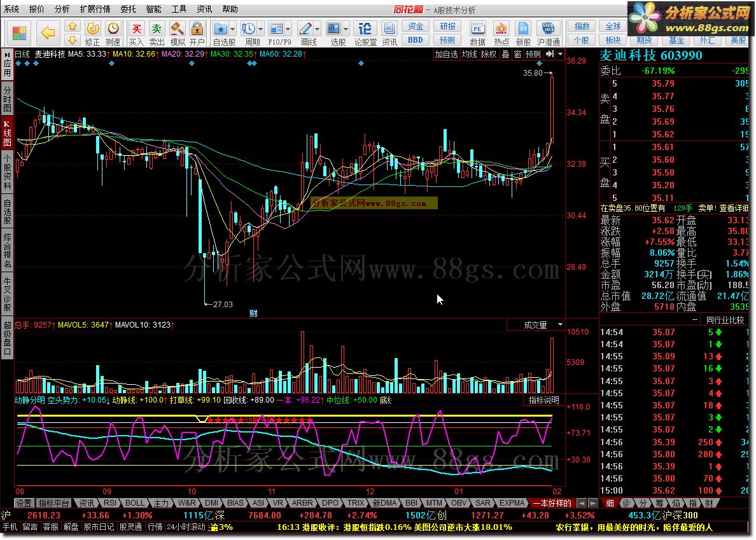Click the 研报 toolbar button

447,27
